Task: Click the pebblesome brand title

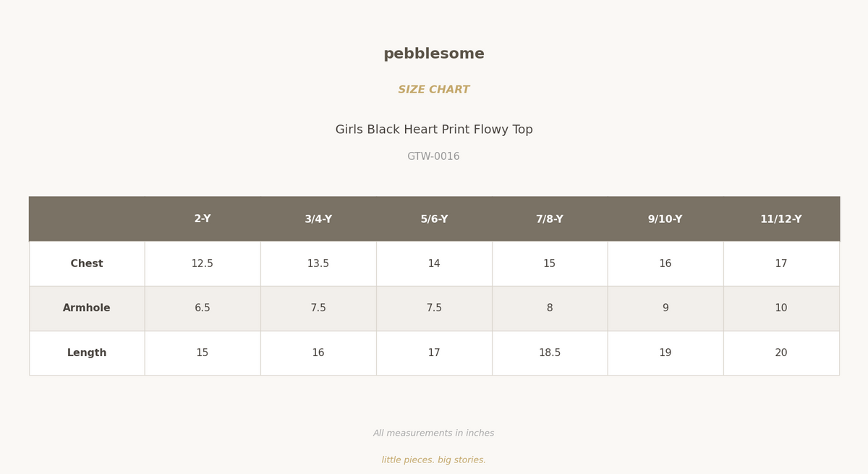Action: click(434, 54)
